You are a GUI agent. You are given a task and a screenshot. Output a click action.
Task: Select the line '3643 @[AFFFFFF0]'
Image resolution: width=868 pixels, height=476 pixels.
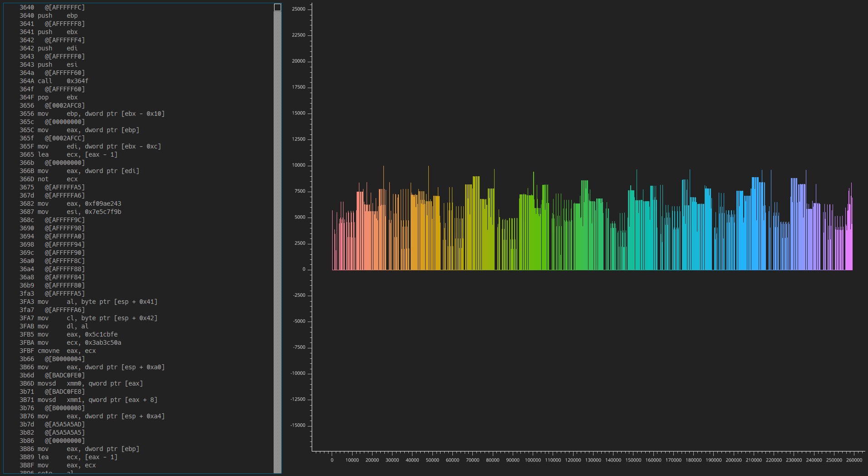(138, 56)
